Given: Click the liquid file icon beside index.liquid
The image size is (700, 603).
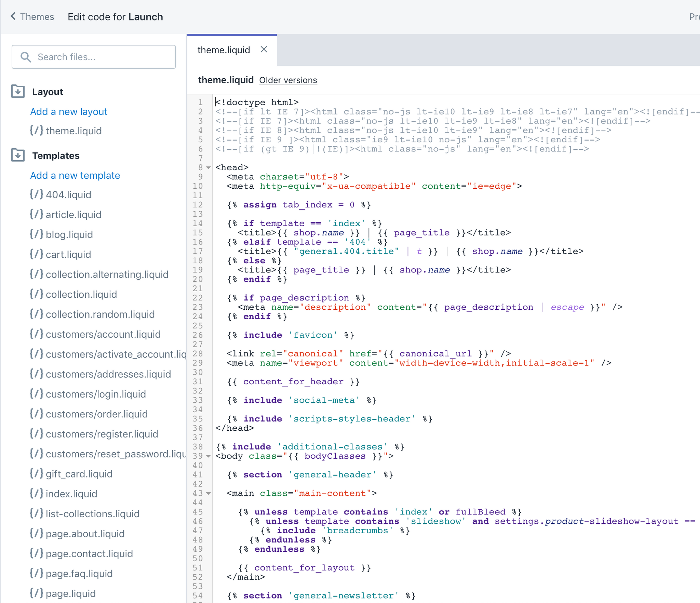Looking at the screenshot, I should click(x=36, y=493).
